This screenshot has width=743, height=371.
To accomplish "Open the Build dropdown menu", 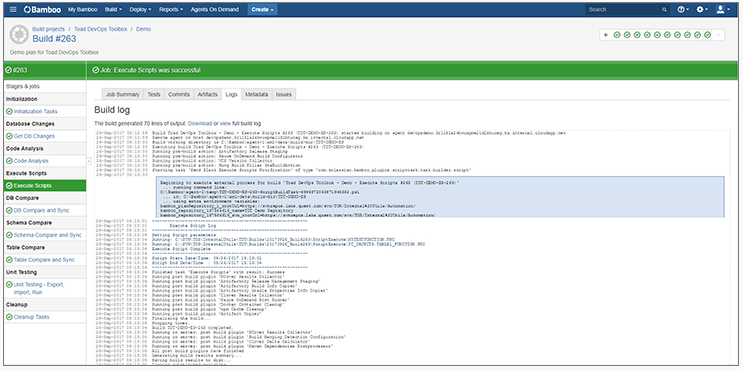I will point(113,9).
